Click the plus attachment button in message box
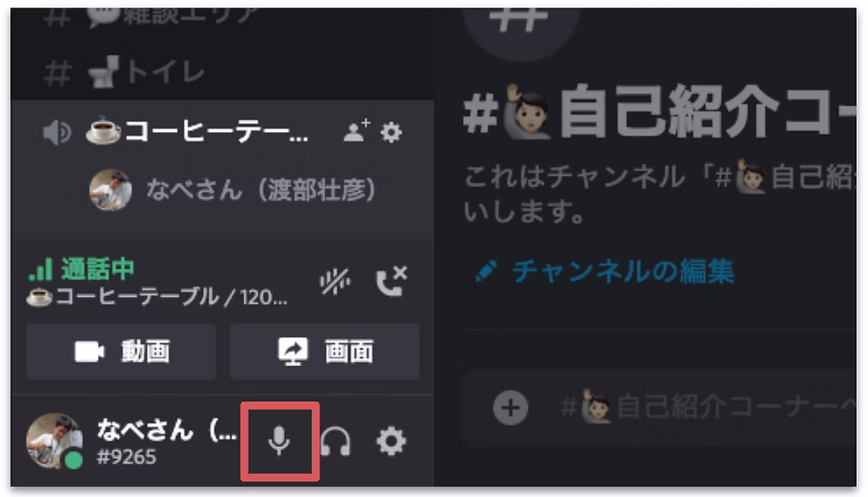The image size is (868, 497). 510,408
